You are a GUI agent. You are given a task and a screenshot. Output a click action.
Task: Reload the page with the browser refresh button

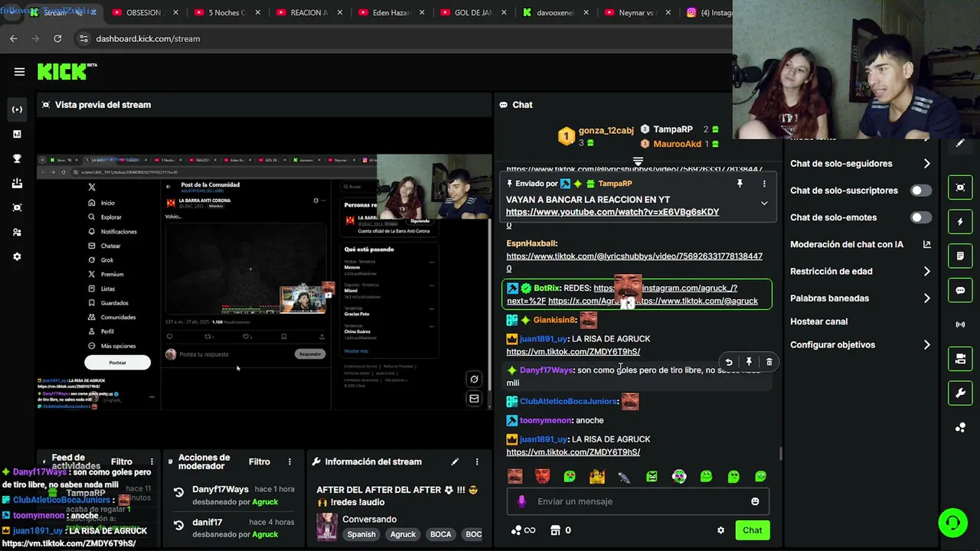point(57,38)
